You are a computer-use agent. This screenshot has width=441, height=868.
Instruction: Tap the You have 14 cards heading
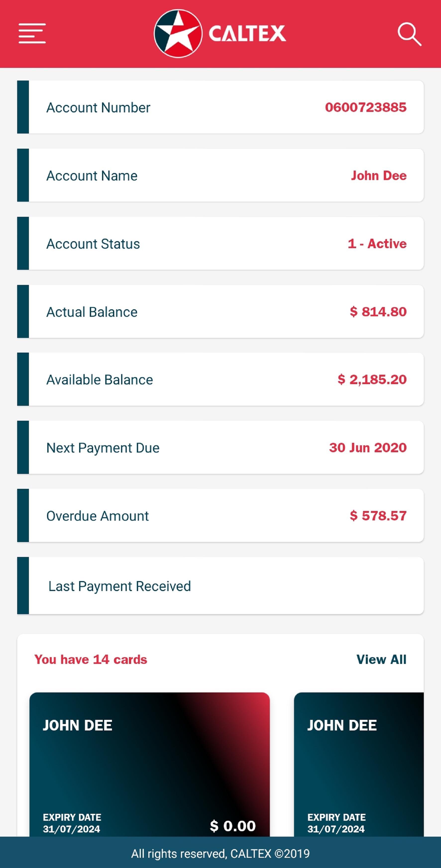click(91, 659)
